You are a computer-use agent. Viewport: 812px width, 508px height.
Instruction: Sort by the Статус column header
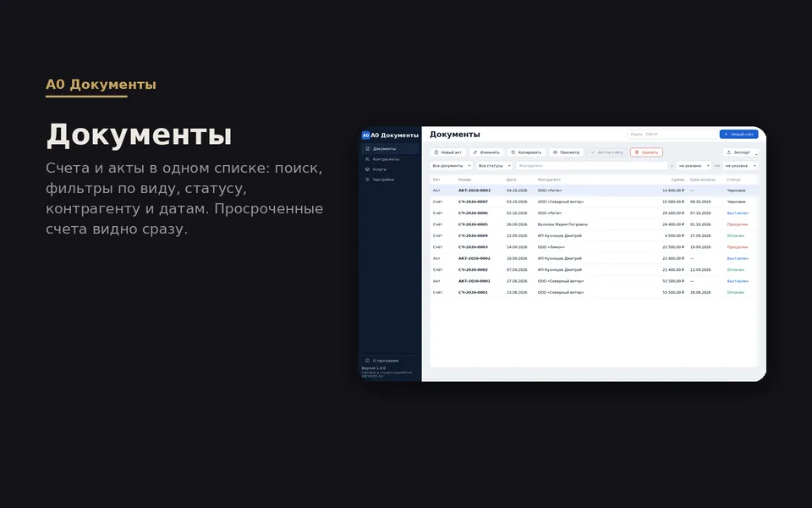click(733, 179)
